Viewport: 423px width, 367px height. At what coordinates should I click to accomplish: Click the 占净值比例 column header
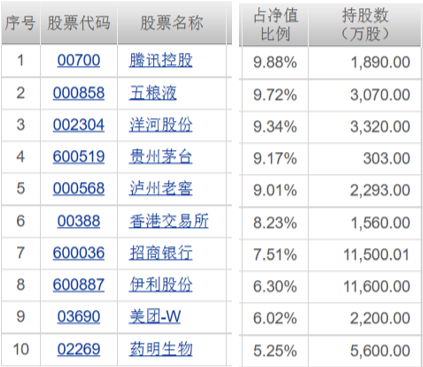tap(275, 25)
